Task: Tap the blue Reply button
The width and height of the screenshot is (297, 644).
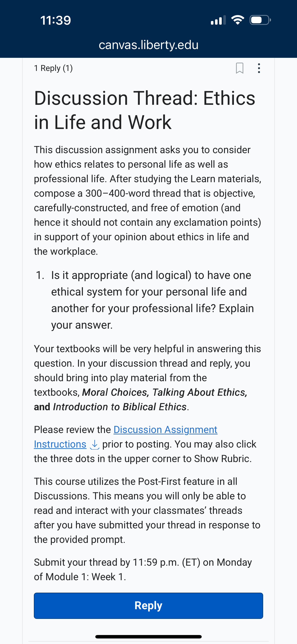Action: point(148,606)
